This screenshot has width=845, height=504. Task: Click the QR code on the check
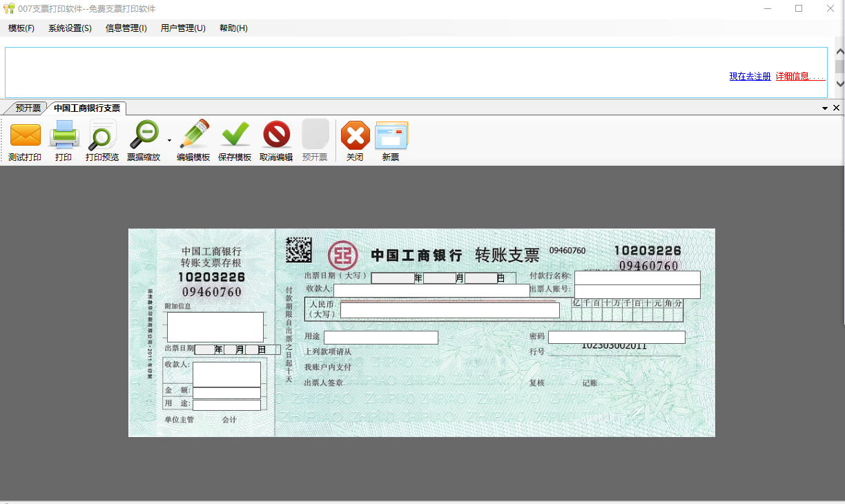[299, 250]
